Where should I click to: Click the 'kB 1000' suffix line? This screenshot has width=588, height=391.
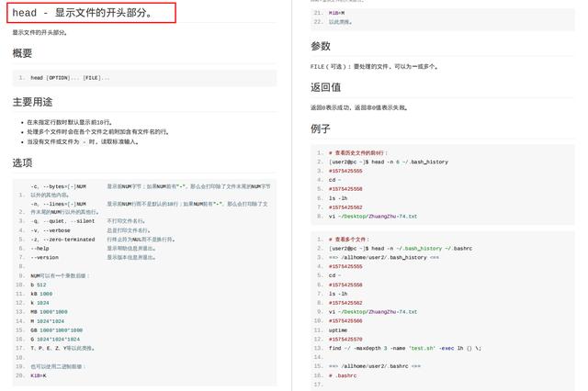[x=41, y=294]
